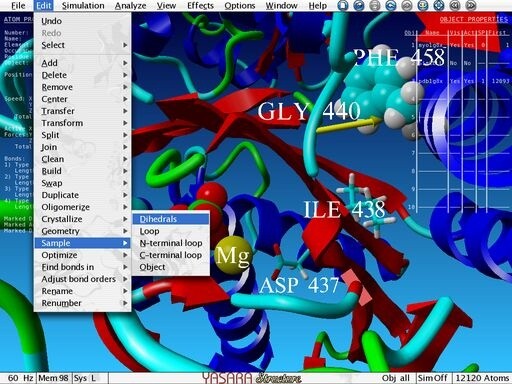The image size is (512, 384).
Task: Expand the Select submenu arrow
Action: (125, 45)
